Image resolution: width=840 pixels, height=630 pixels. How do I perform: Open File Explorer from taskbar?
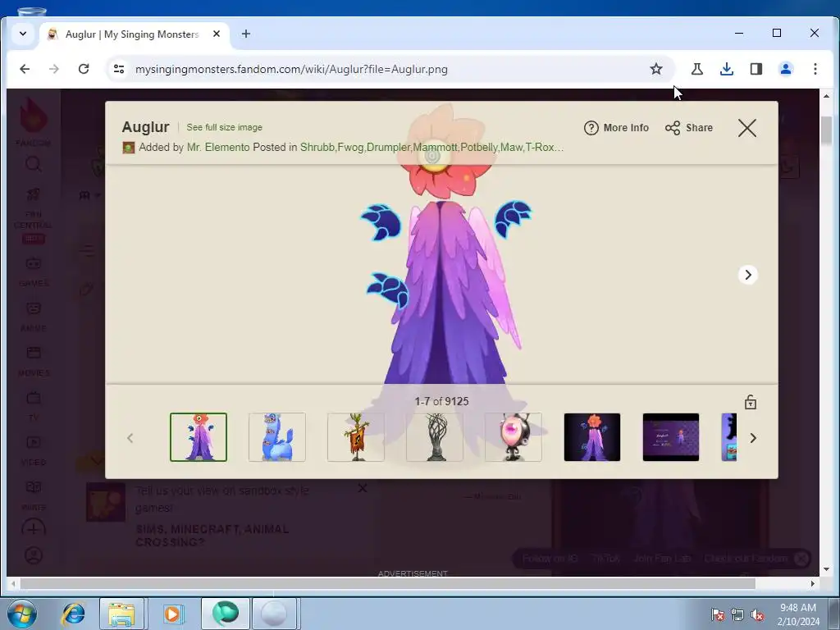click(122, 614)
